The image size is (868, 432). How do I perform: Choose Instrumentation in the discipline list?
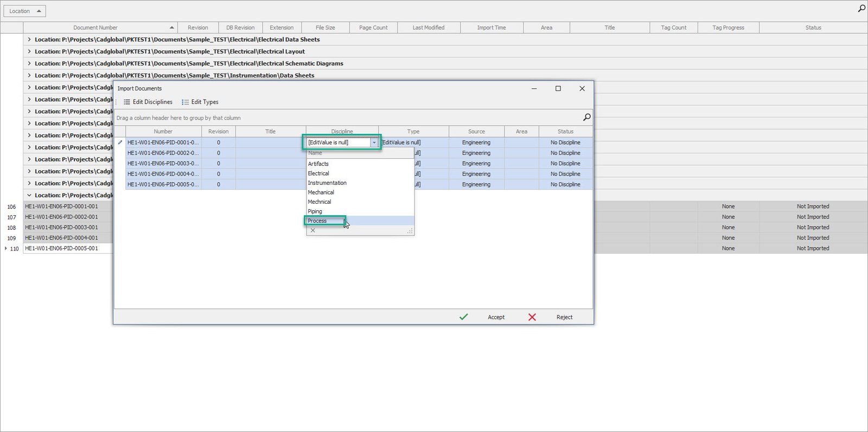tap(327, 183)
